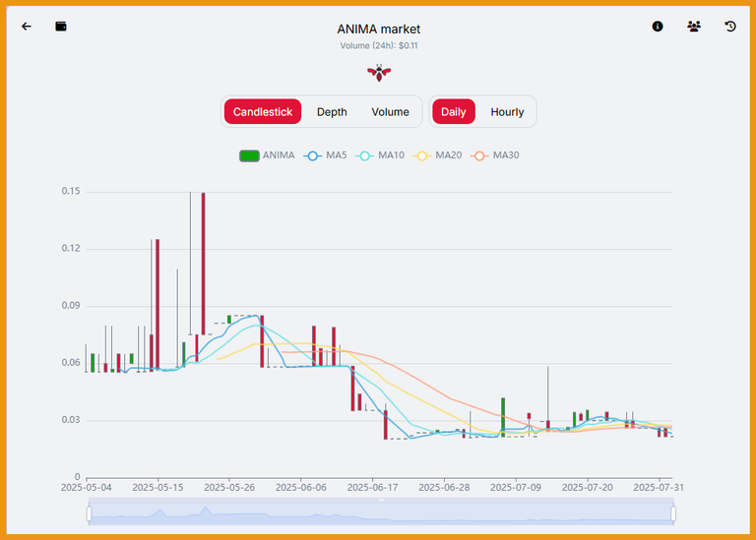
Task: Click the 2025-06-17 axis date label
Action: (372, 488)
